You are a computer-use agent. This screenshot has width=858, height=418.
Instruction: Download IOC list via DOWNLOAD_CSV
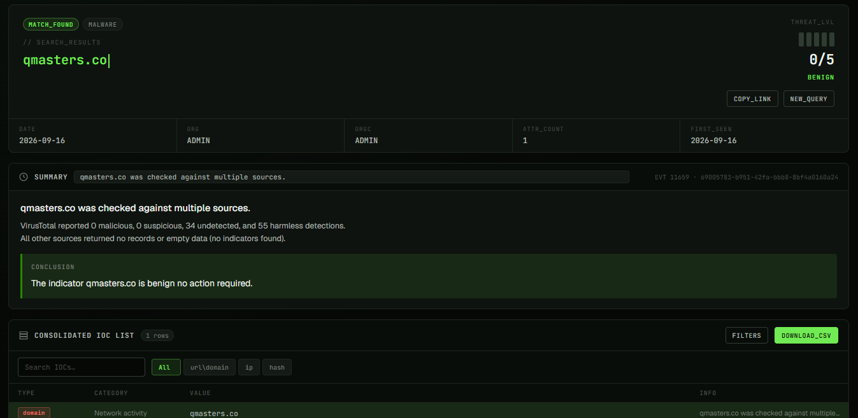pyautogui.click(x=806, y=335)
